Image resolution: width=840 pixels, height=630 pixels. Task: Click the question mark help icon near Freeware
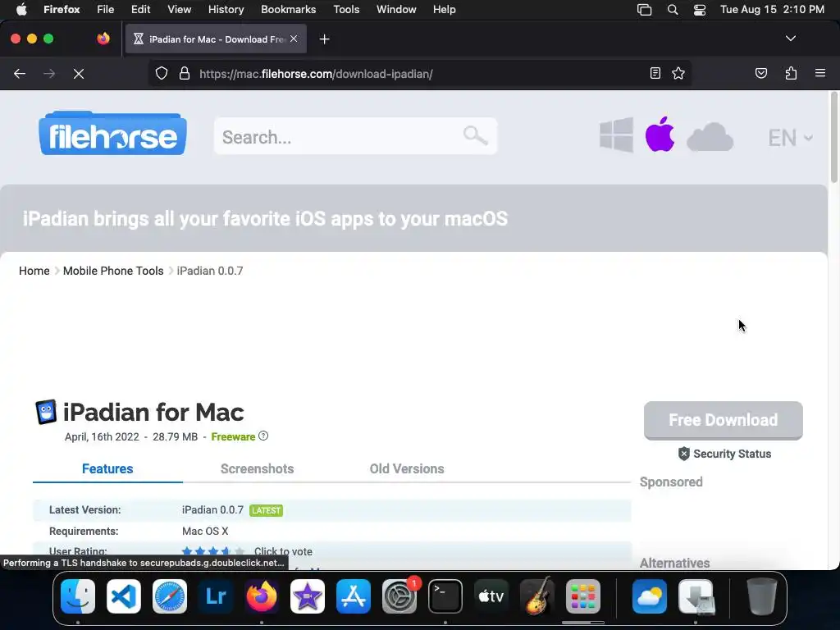tap(263, 436)
